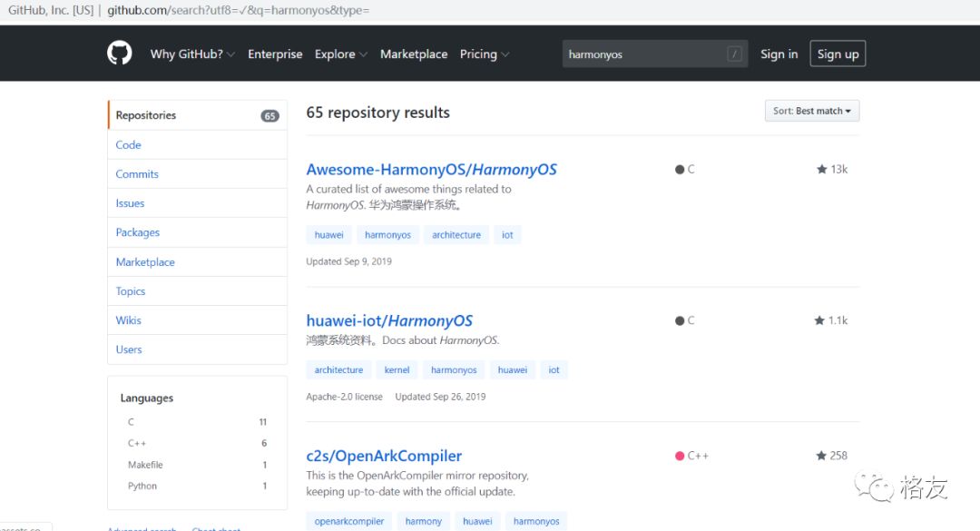This screenshot has height=531, width=980.
Task: Click the Sign up button
Action: tap(838, 54)
